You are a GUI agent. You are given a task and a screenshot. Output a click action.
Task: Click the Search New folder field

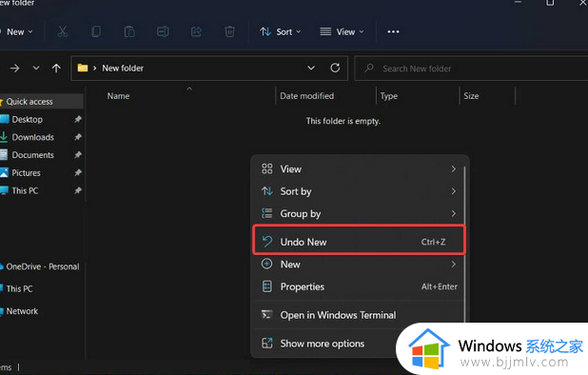tap(471, 69)
